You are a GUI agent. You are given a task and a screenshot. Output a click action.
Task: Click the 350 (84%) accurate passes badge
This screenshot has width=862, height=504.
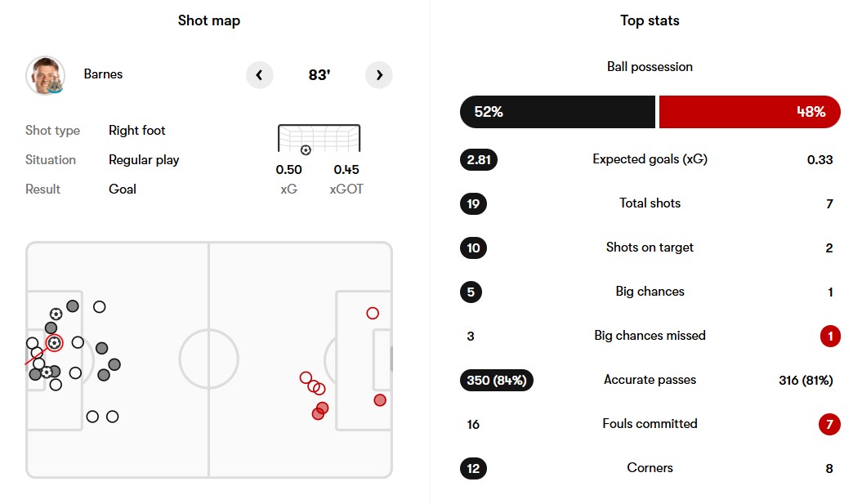point(497,380)
